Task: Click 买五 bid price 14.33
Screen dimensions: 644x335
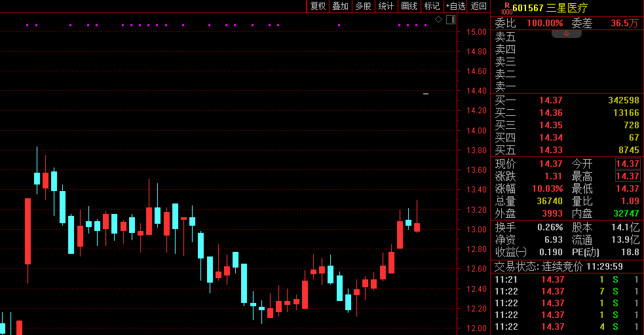Action: (551, 150)
